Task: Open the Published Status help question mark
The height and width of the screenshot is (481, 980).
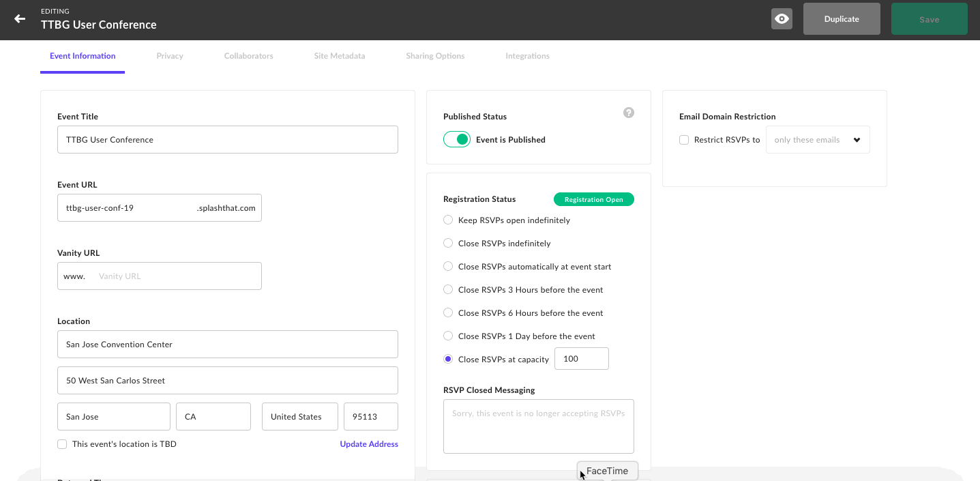Action: [x=629, y=113]
